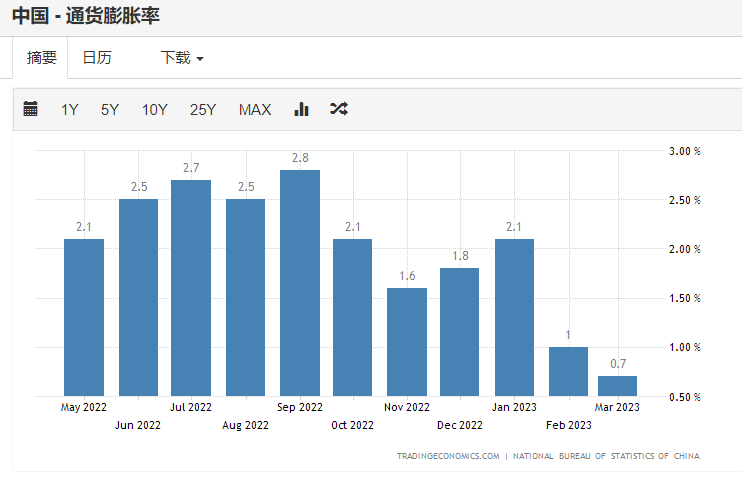This screenshot has width=742, height=478.
Task: Click the Dec 2022 bar at 1.8
Action: click(x=459, y=332)
